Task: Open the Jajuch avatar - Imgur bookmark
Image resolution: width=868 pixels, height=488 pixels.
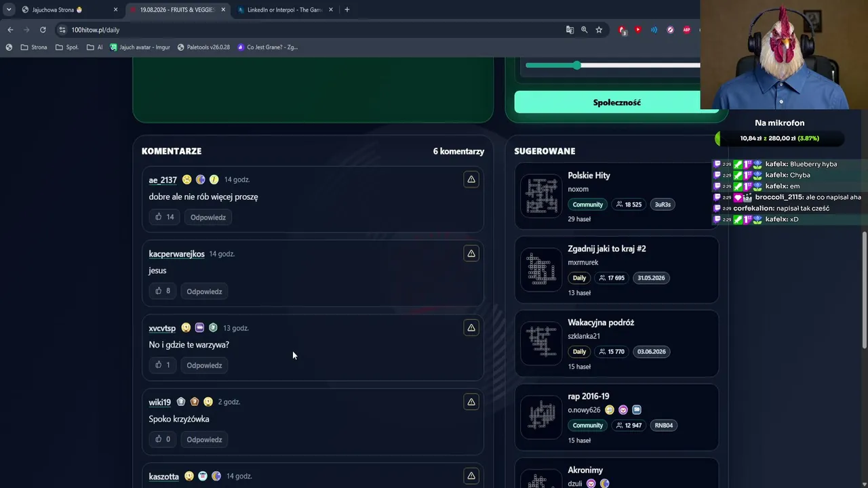Action: (x=140, y=47)
